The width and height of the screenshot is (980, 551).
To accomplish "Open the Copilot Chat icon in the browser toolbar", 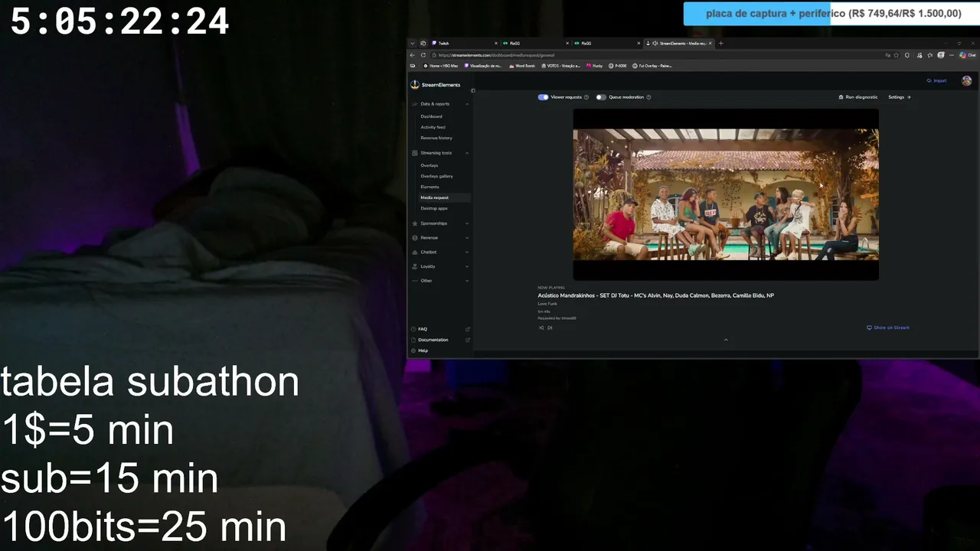I will tap(968, 55).
